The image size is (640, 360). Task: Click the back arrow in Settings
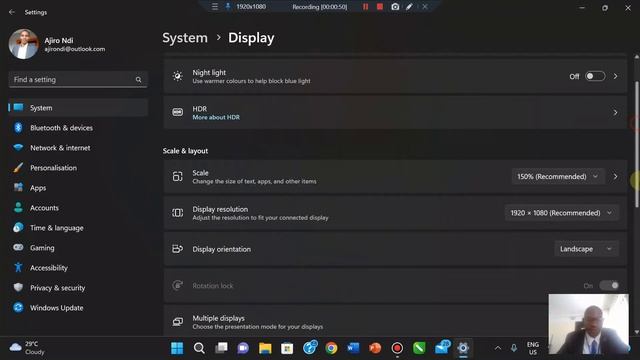[12, 12]
